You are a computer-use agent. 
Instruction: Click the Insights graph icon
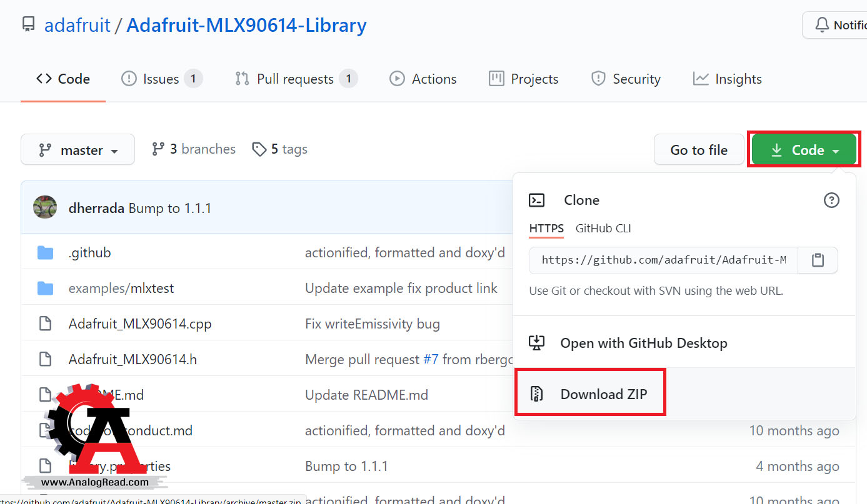(701, 79)
